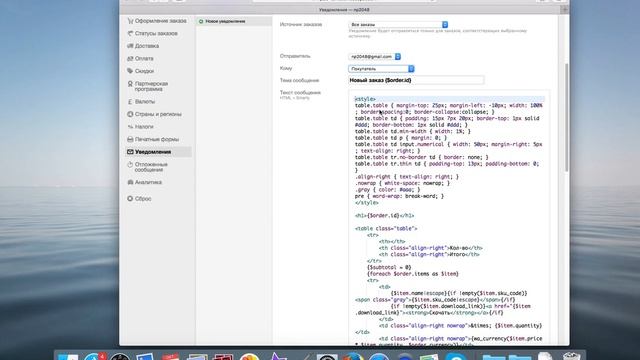The width and height of the screenshot is (640, 360).
Task: Select Уведомления in the sidebar
Action: 158,152
